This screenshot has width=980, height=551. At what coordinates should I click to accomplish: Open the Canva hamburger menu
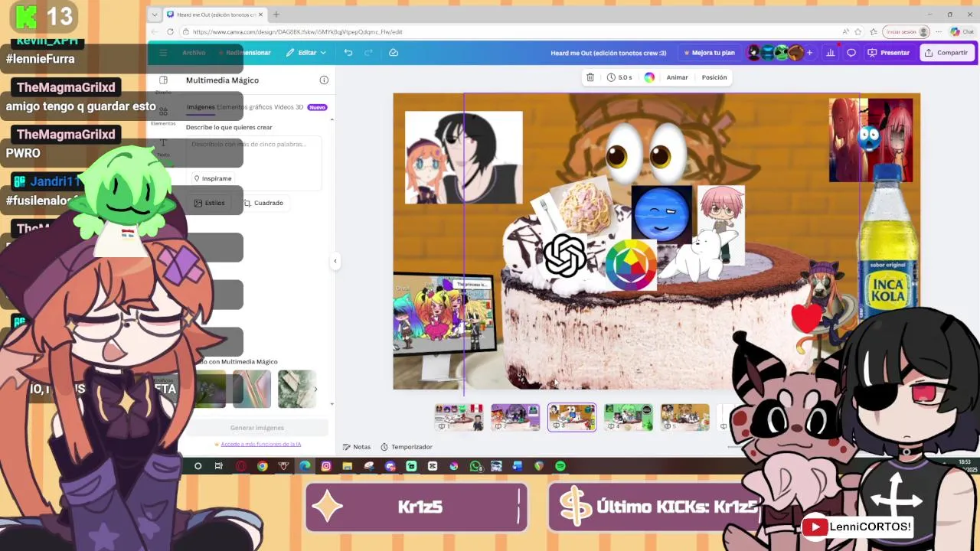tap(163, 53)
